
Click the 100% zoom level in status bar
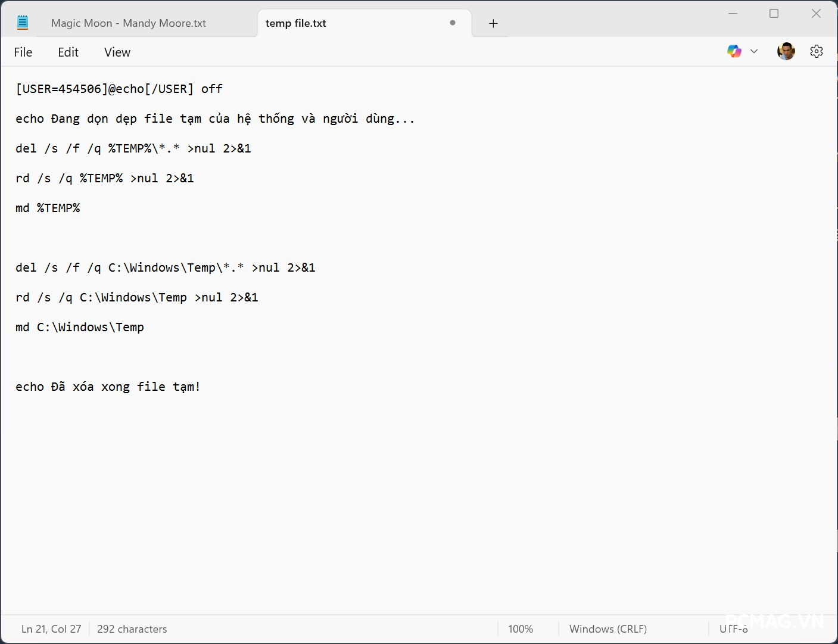click(521, 629)
